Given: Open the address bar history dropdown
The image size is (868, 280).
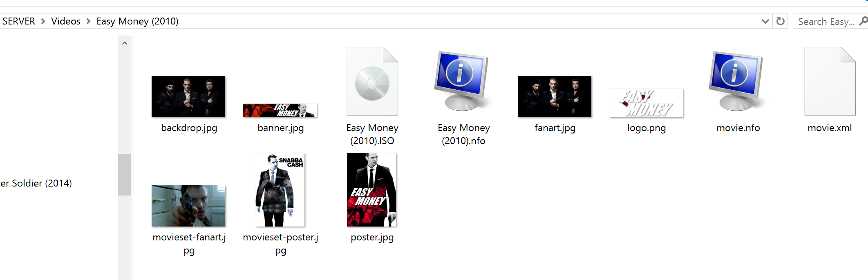Looking at the screenshot, I should [765, 21].
